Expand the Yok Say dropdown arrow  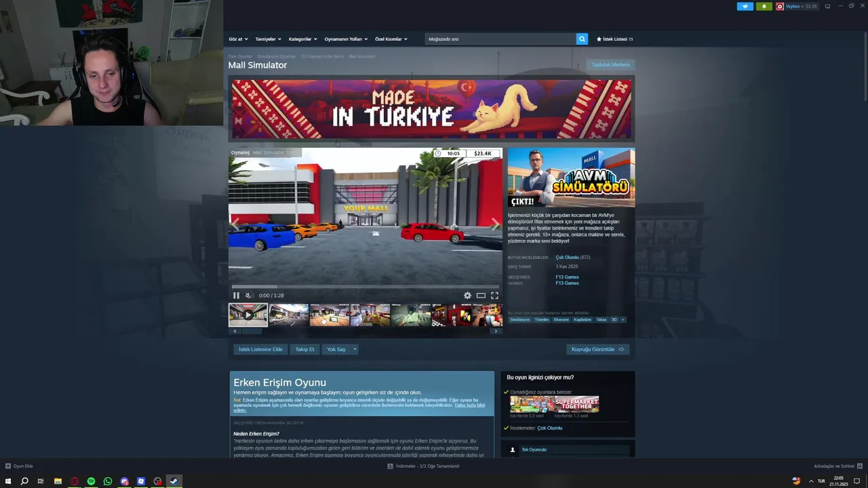(x=354, y=350)
